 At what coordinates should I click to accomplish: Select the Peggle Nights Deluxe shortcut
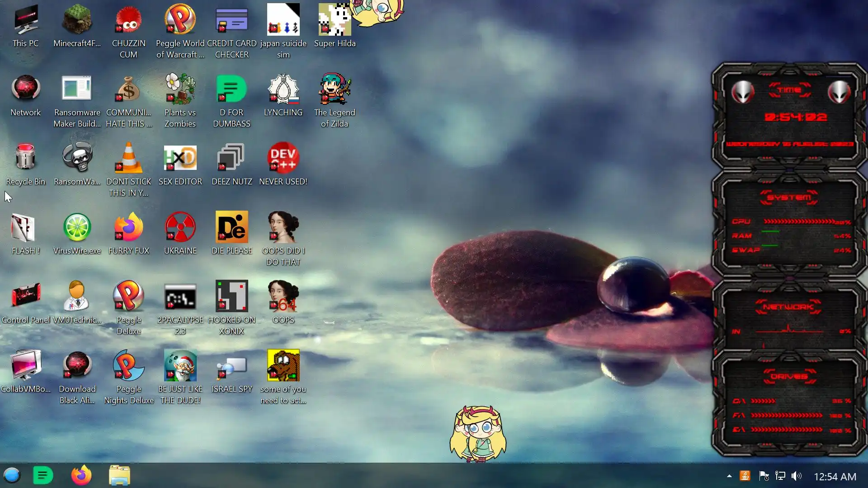pyautogui.click(x=128, y=366)
